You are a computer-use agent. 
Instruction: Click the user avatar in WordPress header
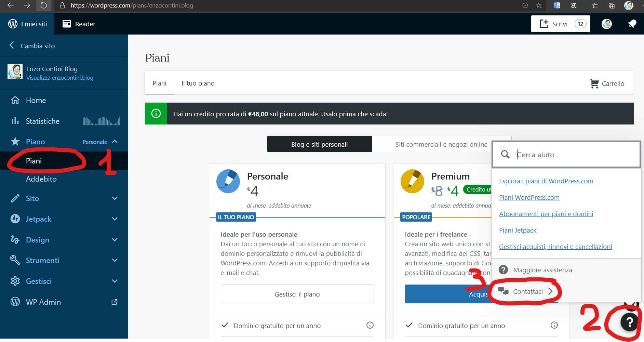pos(606,24)
